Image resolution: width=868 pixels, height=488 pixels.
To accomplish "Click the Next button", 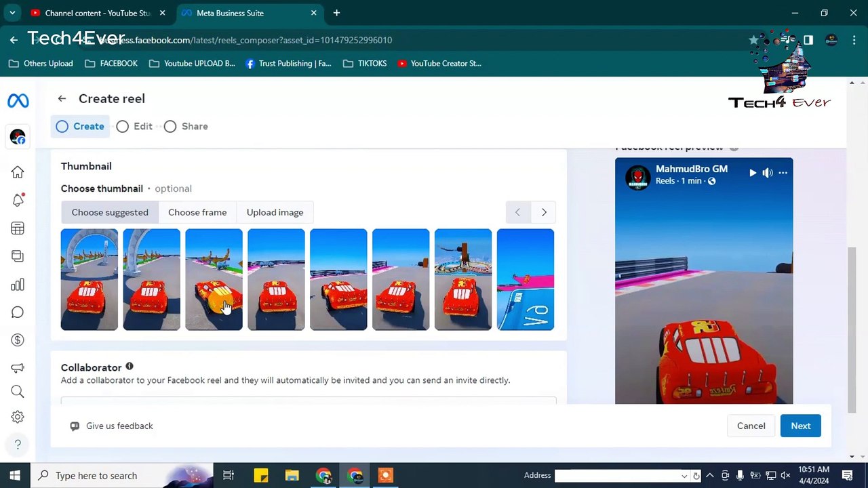I will click(x=801, y=426).
